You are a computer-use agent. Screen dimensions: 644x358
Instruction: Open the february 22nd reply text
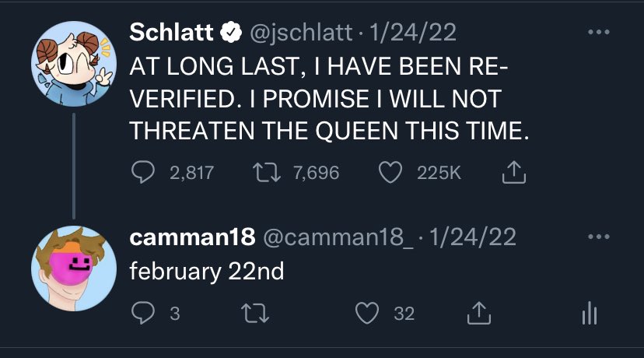[207, 272]
